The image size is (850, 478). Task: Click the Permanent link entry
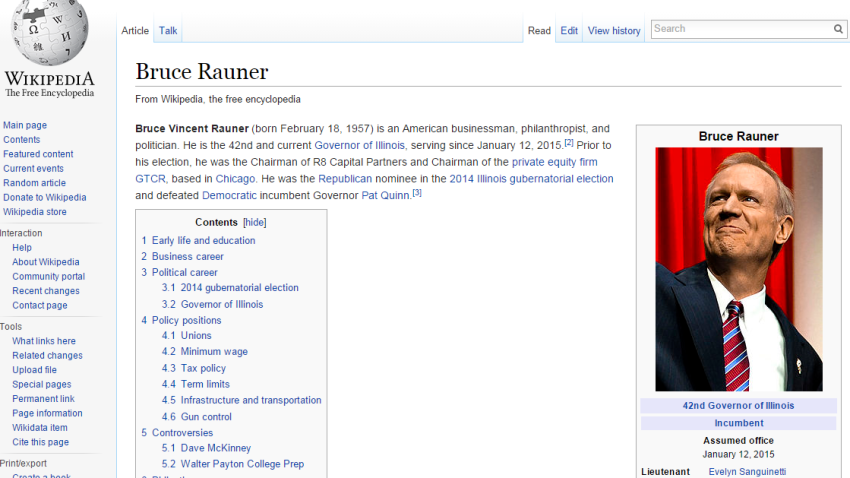43,398
